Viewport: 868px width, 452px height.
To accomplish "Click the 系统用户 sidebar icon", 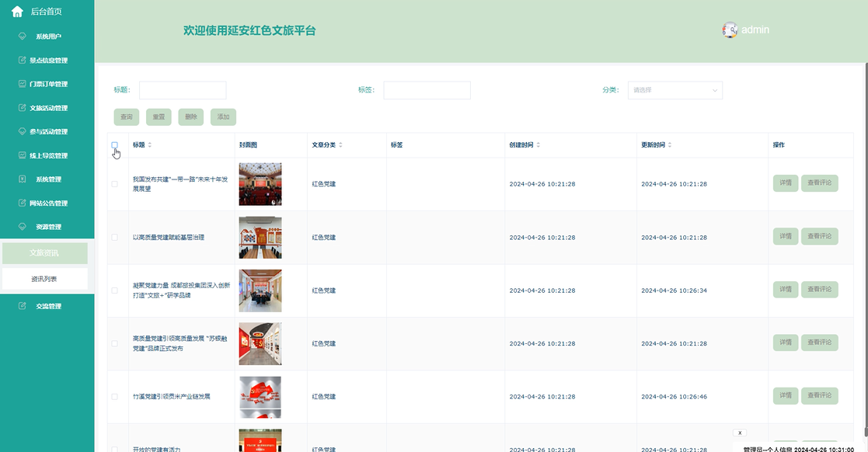I will coord(22,36).
